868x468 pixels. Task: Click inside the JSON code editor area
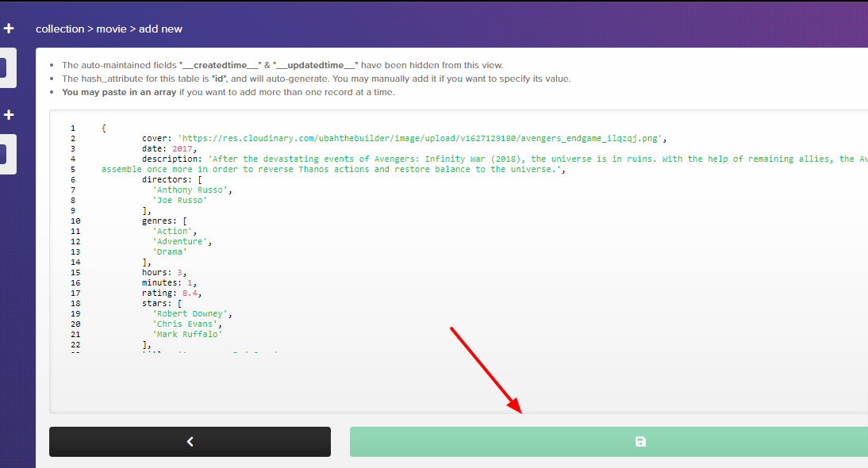coord(397,238)
